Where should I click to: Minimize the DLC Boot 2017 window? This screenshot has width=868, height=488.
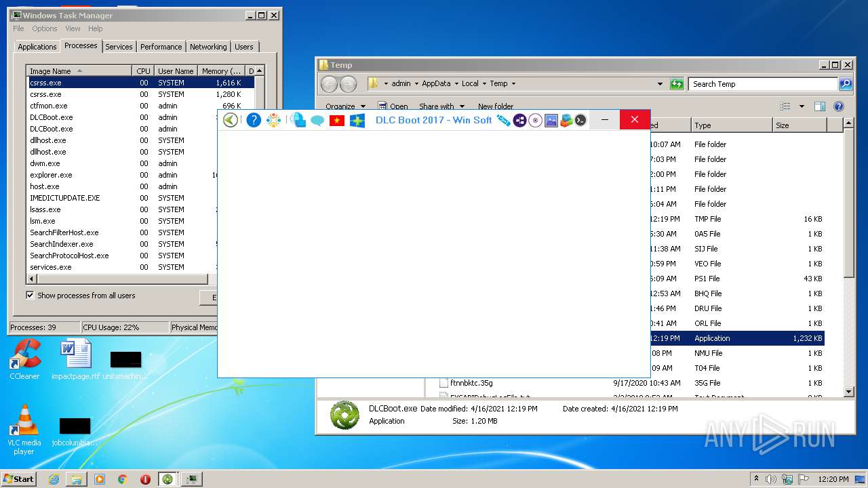[x=605, y=120]
